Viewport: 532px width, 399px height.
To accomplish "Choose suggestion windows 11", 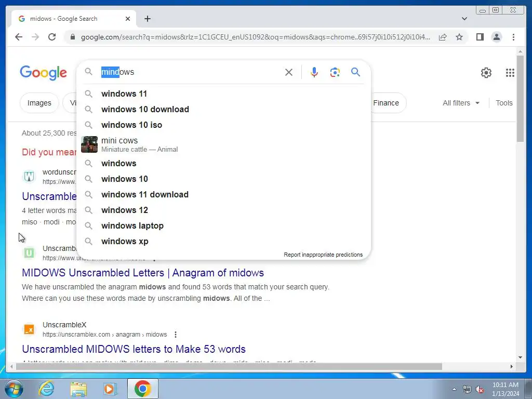I will pos(224,94).
